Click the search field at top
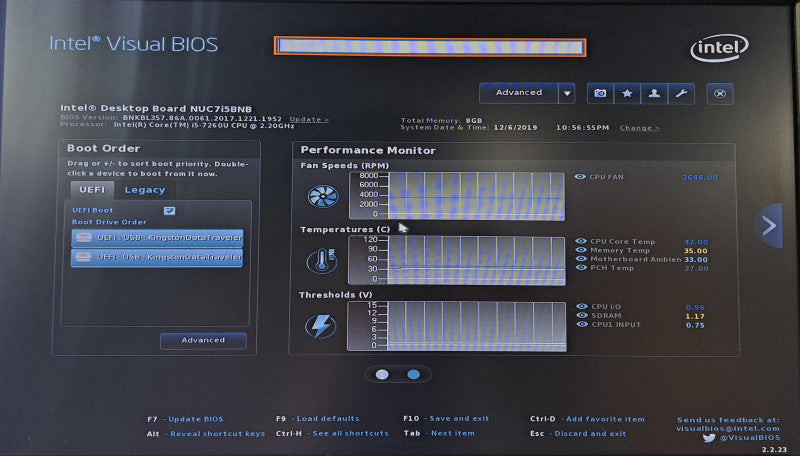The image size is (800, 456). (430, 47)
